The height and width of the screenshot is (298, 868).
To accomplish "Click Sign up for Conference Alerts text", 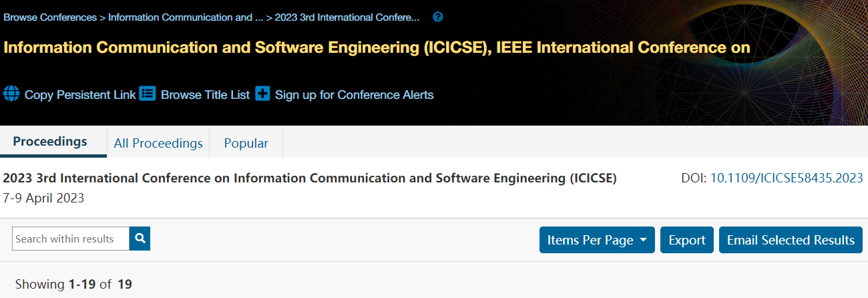I will click(354, 95).
